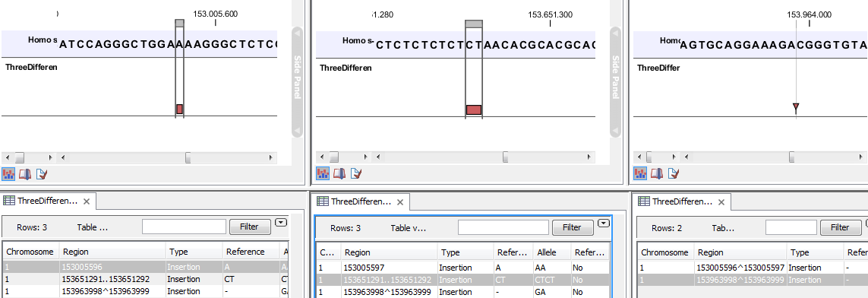Click Filter button in right table

click(840, 227)
